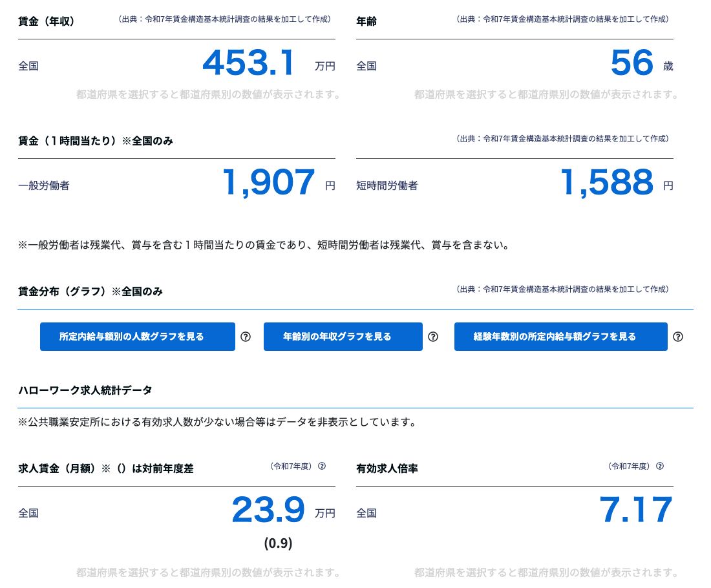Click the 年齢 heading
The width and height of the screenshot is (711, 588).
pyautogui.click(x=366, y=21)
